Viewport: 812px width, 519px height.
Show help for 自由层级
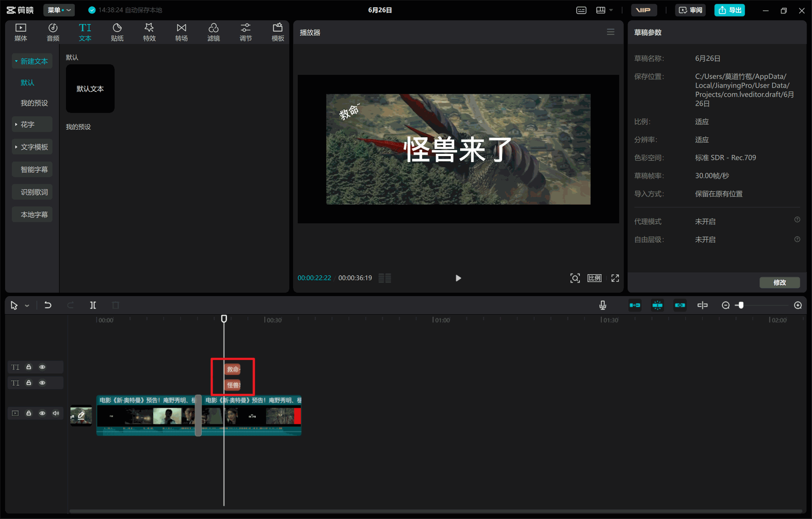(797, 239)
